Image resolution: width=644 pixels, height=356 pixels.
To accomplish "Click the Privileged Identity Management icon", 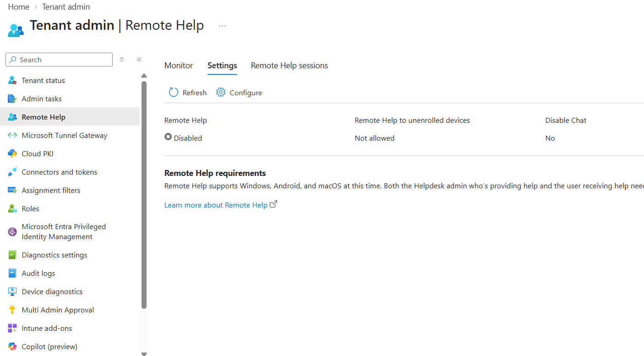I will pos(12,232).
